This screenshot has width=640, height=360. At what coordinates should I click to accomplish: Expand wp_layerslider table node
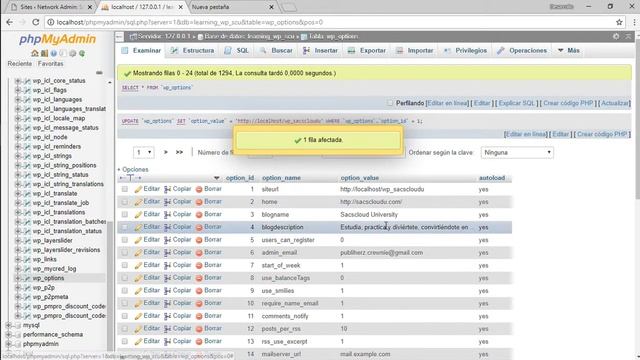pos(18,240)
